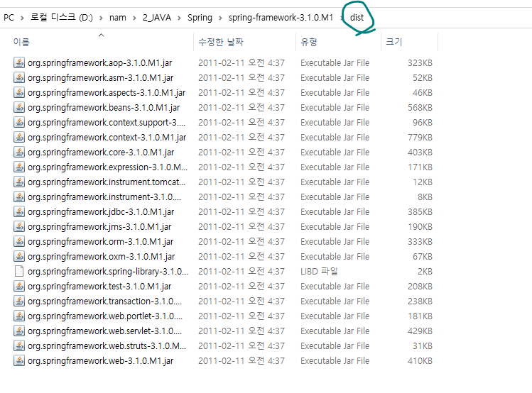Click the jar icon of org.springframework.context.support file
The height and width of the screenshot is (393, 532).
click(x=19, y=122)
